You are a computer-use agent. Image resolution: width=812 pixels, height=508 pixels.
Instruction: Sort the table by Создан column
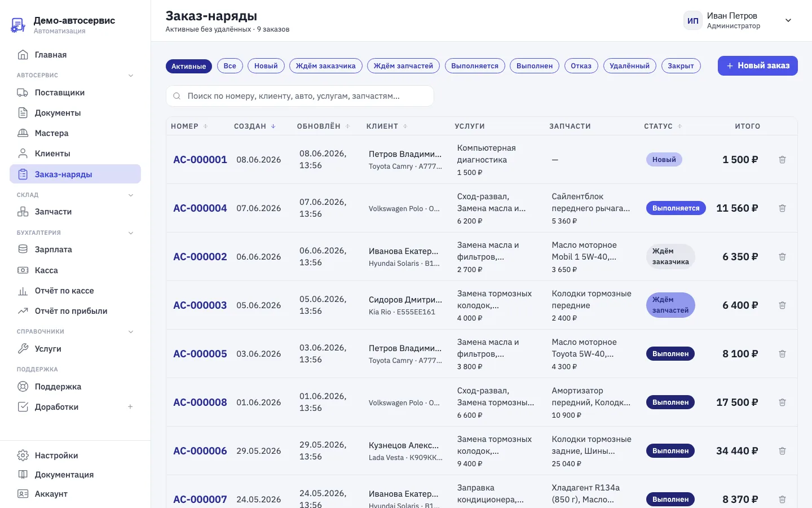coord(255,126)
